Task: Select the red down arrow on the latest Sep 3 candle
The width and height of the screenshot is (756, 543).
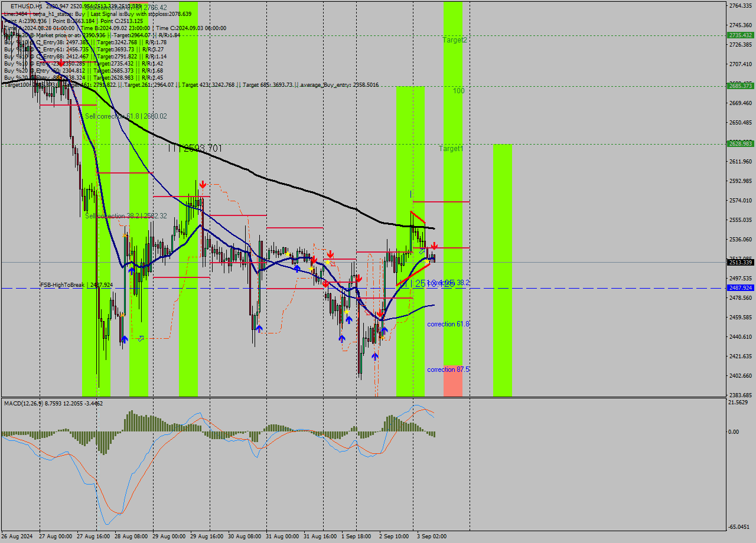Action: [434, 246]
